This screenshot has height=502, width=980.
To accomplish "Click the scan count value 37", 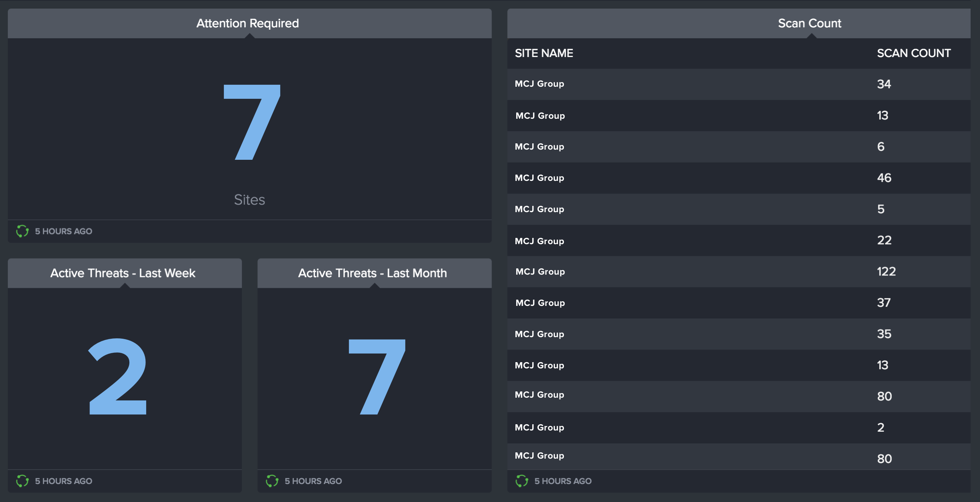I will point(884,303).
